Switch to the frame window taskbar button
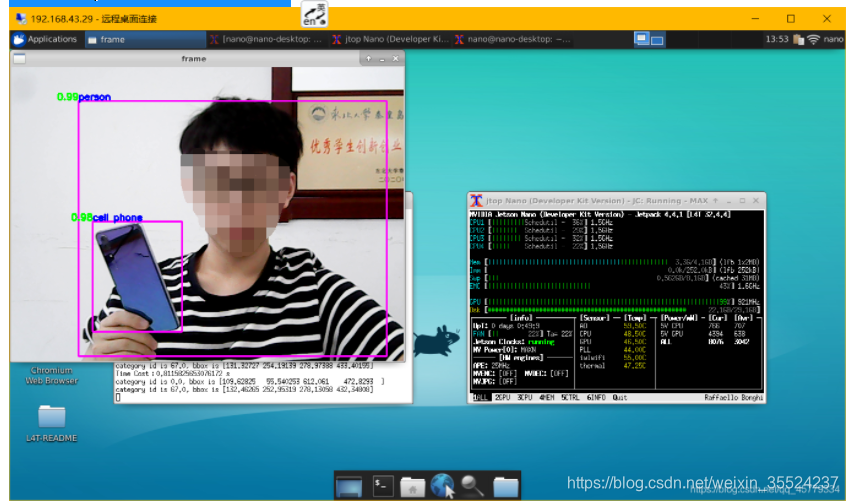849x502 pixels. pos(145,40)
